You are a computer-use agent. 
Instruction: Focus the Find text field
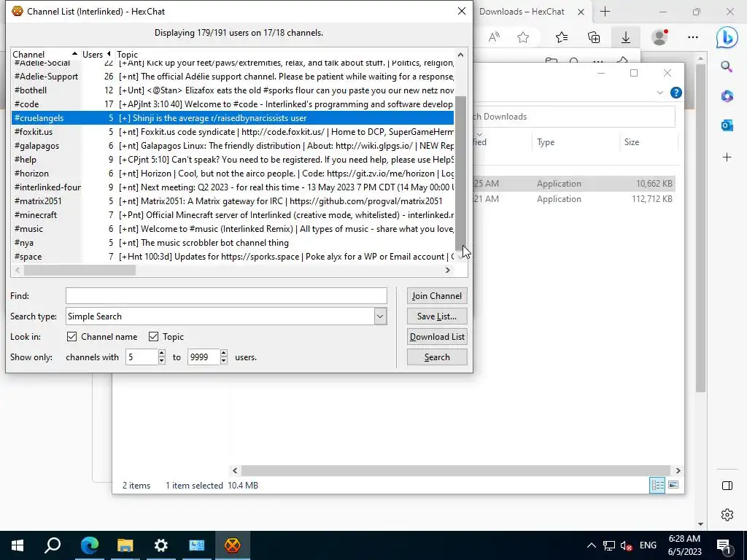tap(226, 296)
